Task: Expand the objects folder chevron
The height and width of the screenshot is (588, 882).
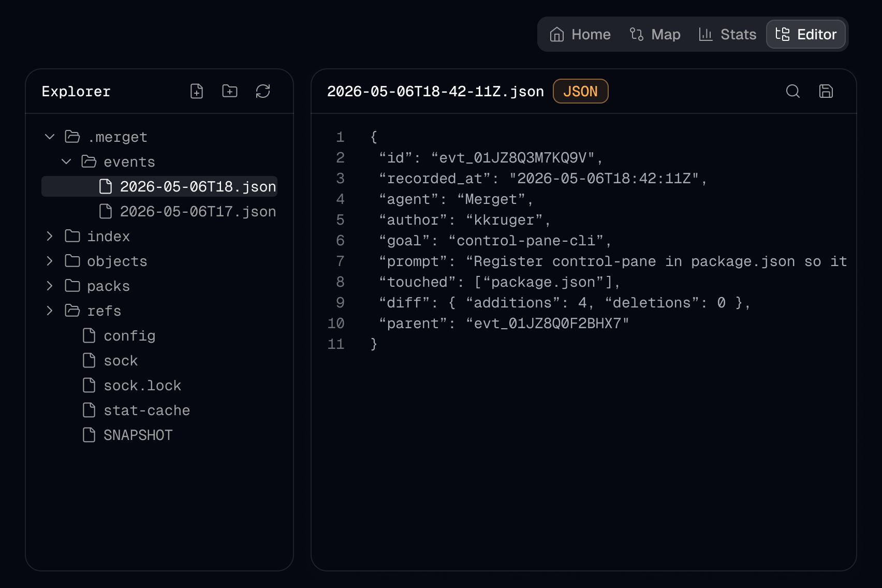Action: [x=50, y=261]
